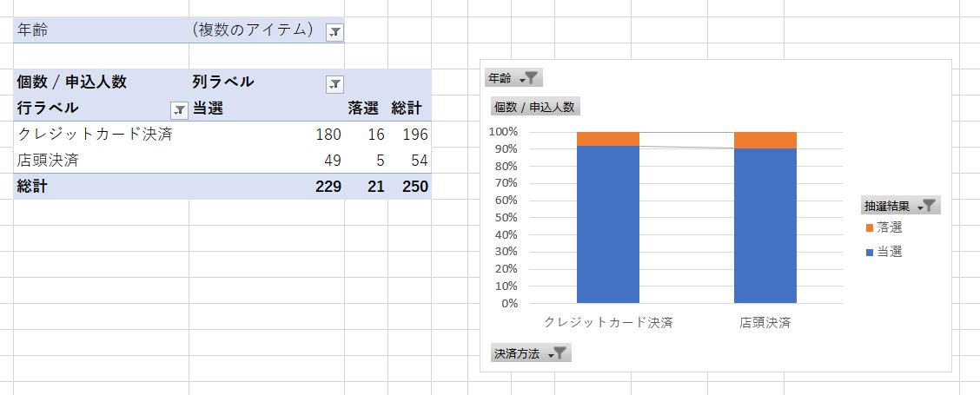Select the 店頭決済 category axis label
This screenshot has width=980, height=395.
[x=765, y=323]
